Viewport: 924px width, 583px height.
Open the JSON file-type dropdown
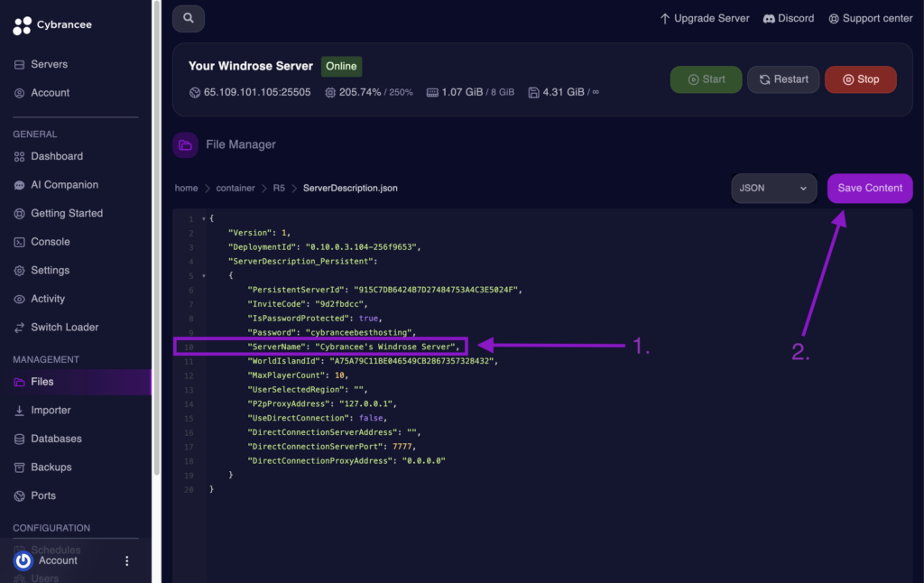coord(773,188)
